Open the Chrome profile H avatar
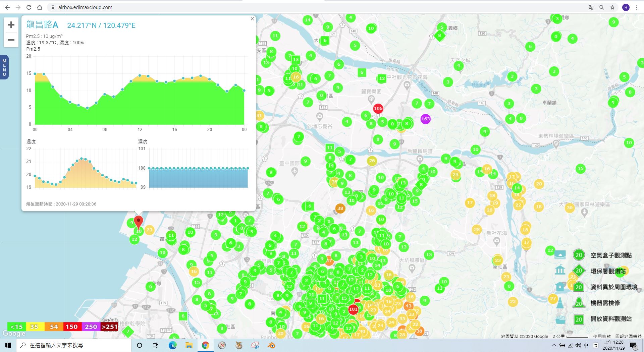 626,7
